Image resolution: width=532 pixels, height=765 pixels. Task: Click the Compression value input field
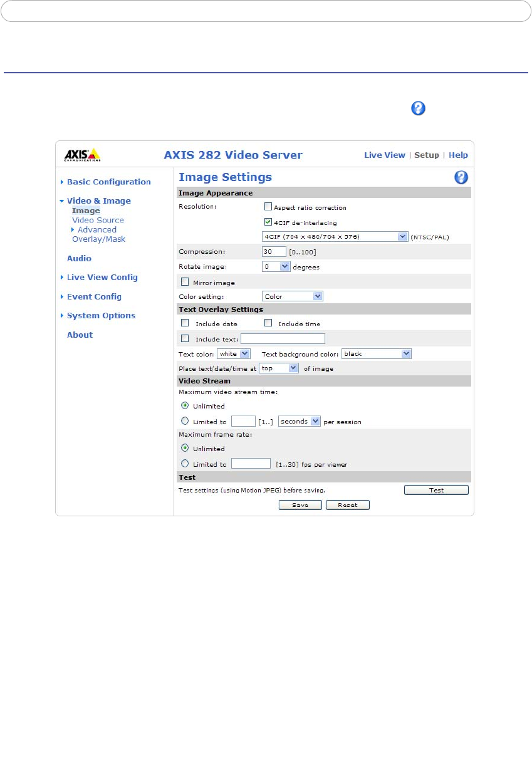pyautogui.click(x=273, y=251)
